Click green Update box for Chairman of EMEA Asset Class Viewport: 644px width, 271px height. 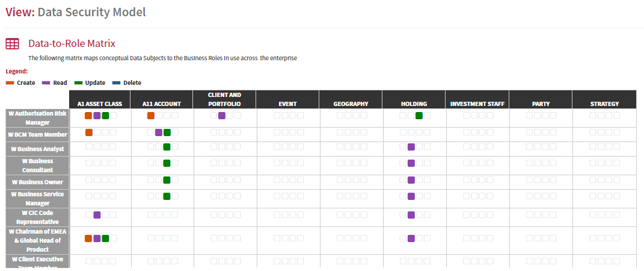pyautogui.click(x=105, y=238)
